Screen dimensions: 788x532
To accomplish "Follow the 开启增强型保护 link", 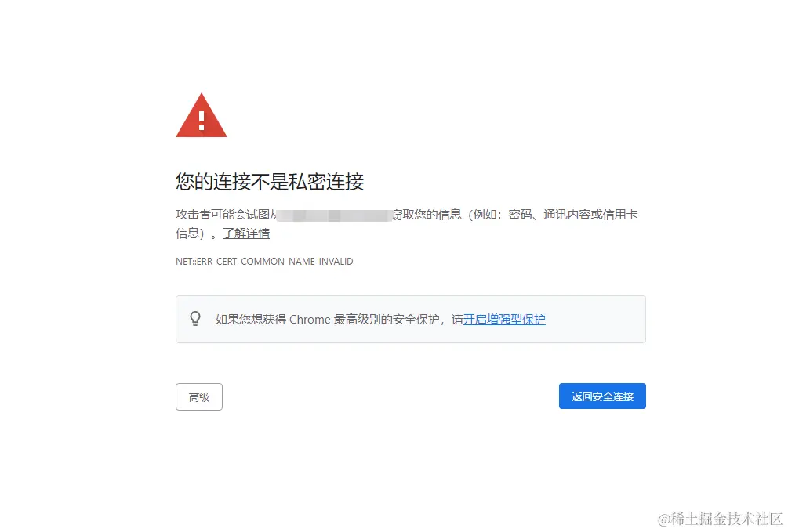I will (504, 319).
